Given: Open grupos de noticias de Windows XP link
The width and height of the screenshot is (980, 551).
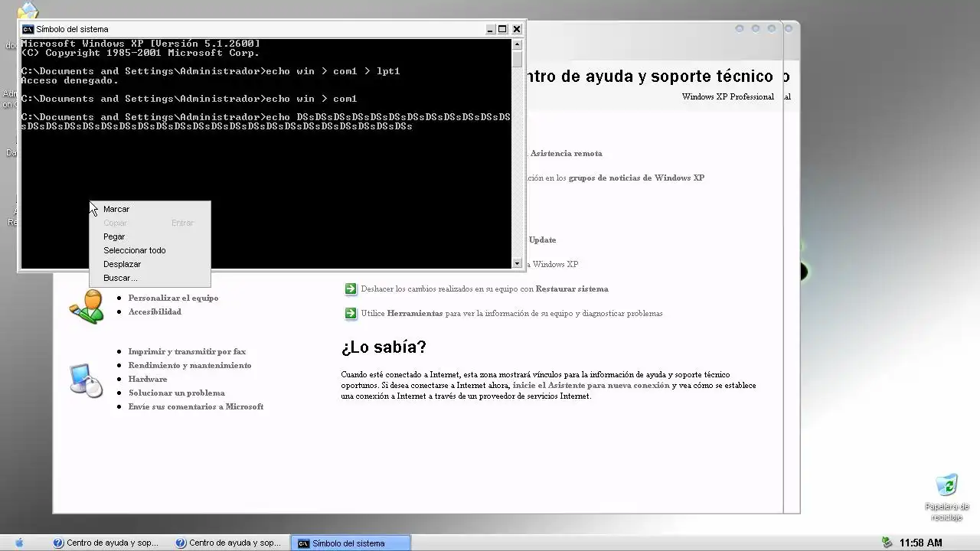Looking at the screenshot, I should click(636, 178).
